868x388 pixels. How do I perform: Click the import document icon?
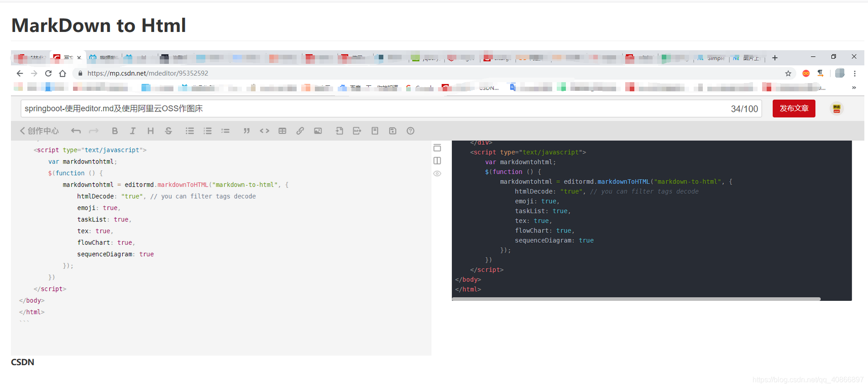339,131
